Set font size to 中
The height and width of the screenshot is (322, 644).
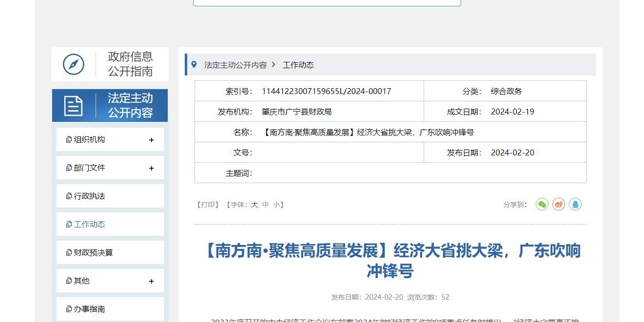pyautogui.click(x=266, y=205)
